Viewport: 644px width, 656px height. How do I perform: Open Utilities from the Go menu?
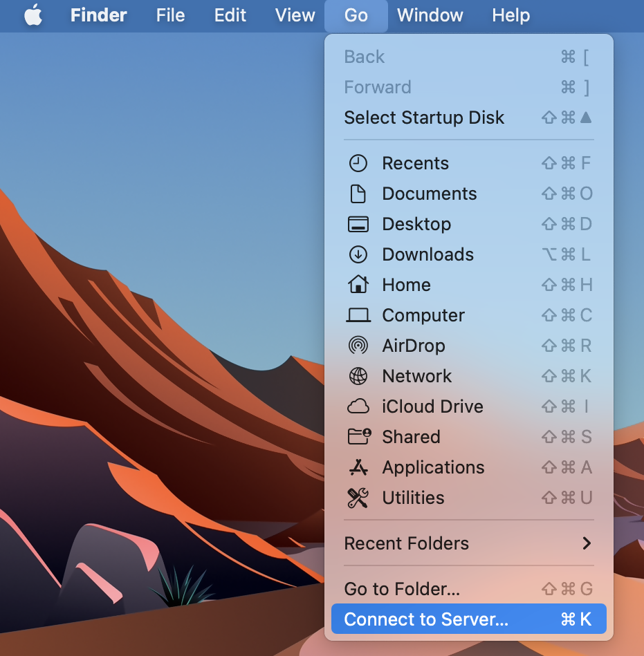468,498
